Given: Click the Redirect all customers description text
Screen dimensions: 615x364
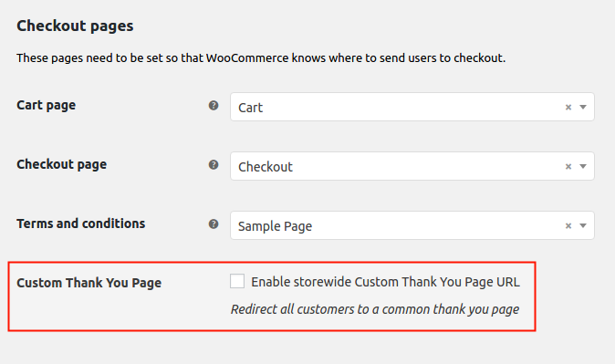Looking at the screenshot, I should 375,309.
